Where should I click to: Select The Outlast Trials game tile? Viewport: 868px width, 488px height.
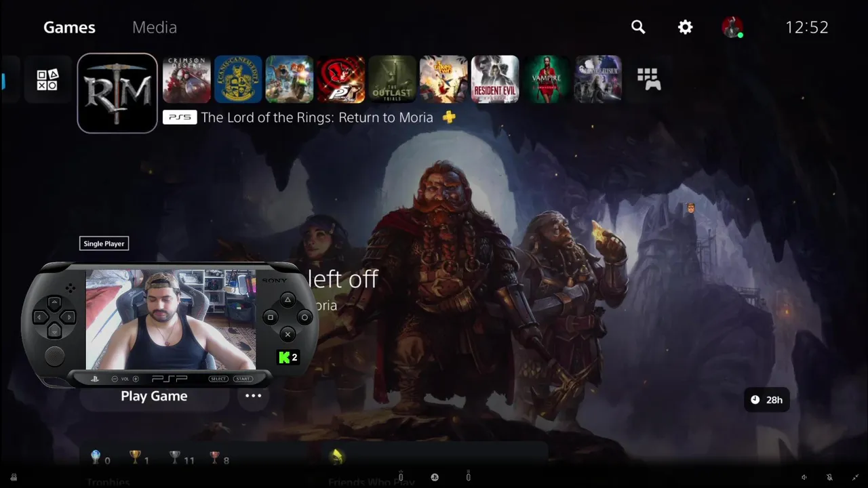[392, 79]
